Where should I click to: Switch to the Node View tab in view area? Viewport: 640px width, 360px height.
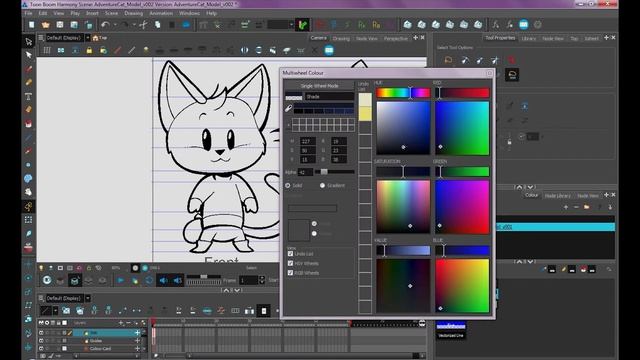tap(367, 38)
